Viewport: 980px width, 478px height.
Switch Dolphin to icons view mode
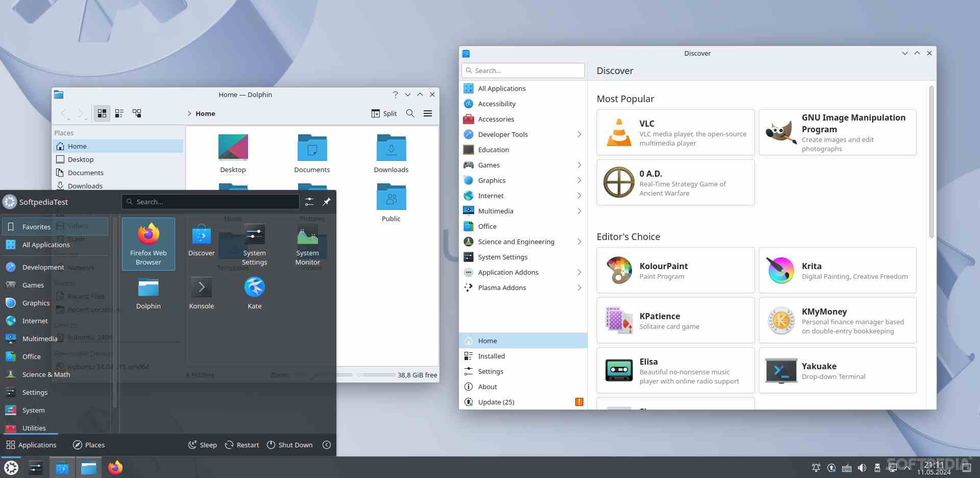coord(102,113)
